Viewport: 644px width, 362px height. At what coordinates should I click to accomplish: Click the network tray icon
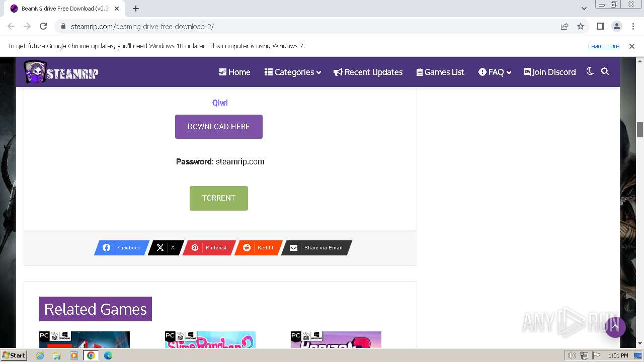tap(584, 355)
